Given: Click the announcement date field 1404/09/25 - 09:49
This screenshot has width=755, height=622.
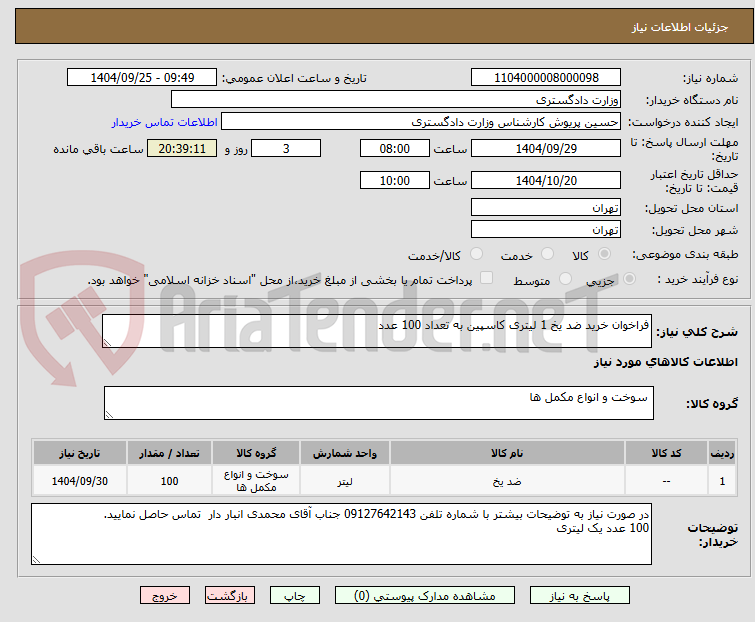Looking at the screenshot, I should [142, 77].
